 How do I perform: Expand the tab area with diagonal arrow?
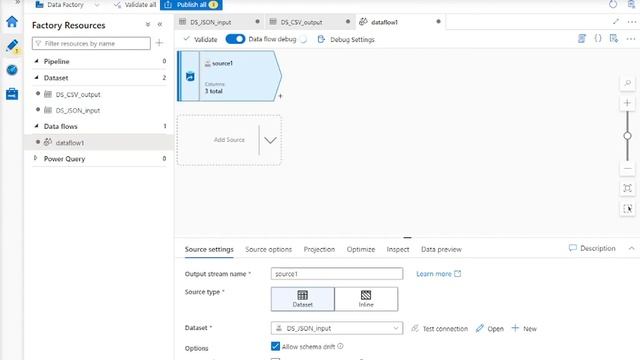616,21
